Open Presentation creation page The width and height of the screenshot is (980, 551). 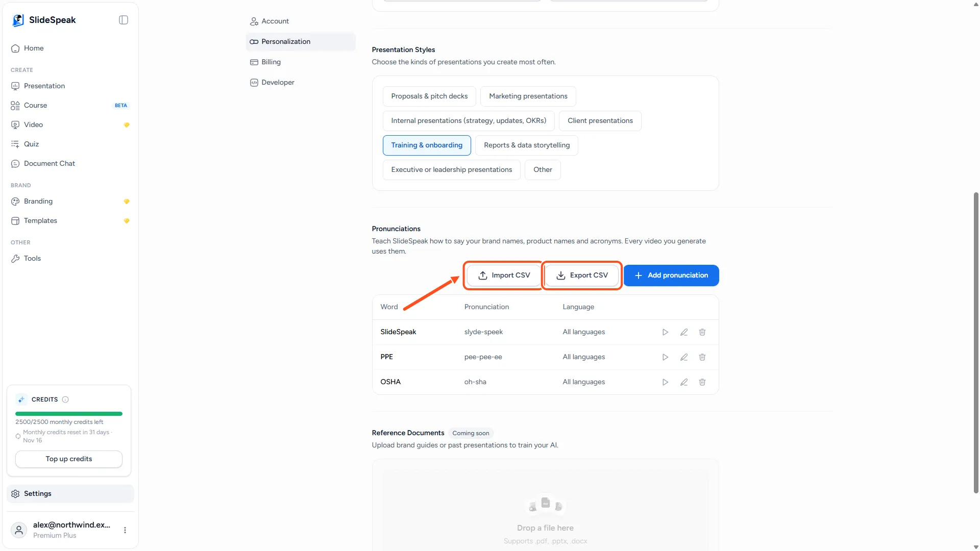tap(70, 86)
